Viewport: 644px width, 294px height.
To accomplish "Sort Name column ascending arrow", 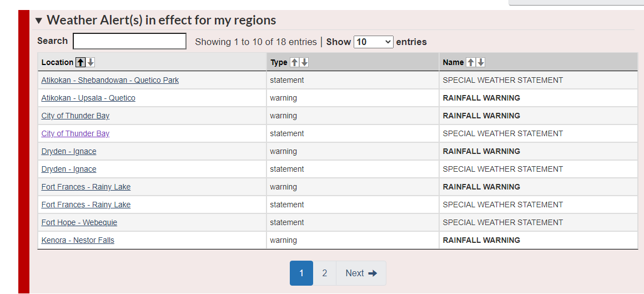I will point(471,62).
